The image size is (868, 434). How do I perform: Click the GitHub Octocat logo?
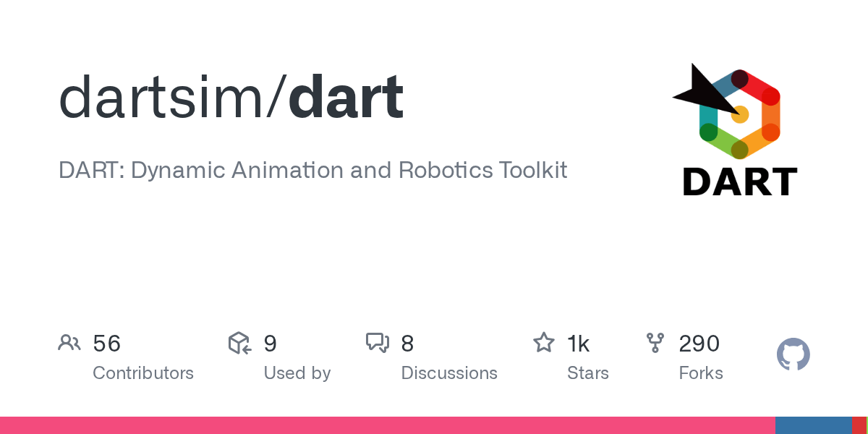[x=793, y=354]
